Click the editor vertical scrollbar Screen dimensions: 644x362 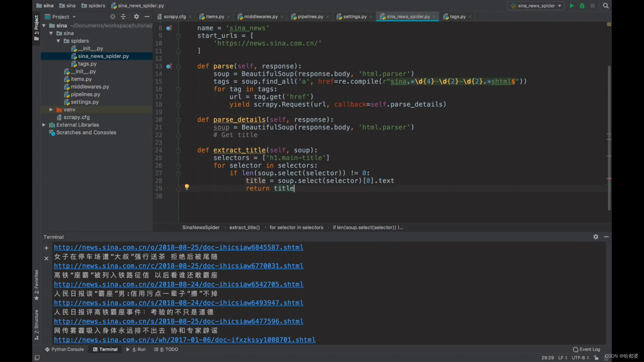pyautogui.click(x=609, y=137)
